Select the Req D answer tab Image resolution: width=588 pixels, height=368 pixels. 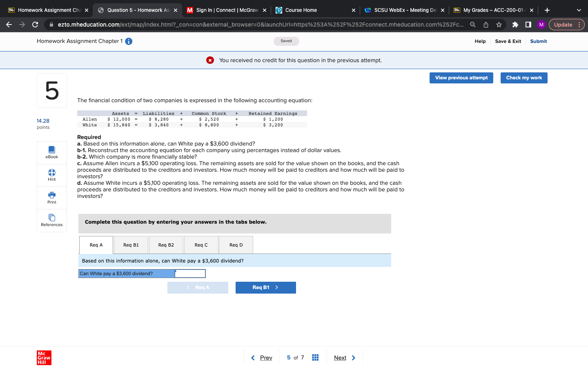pos(236,245)
